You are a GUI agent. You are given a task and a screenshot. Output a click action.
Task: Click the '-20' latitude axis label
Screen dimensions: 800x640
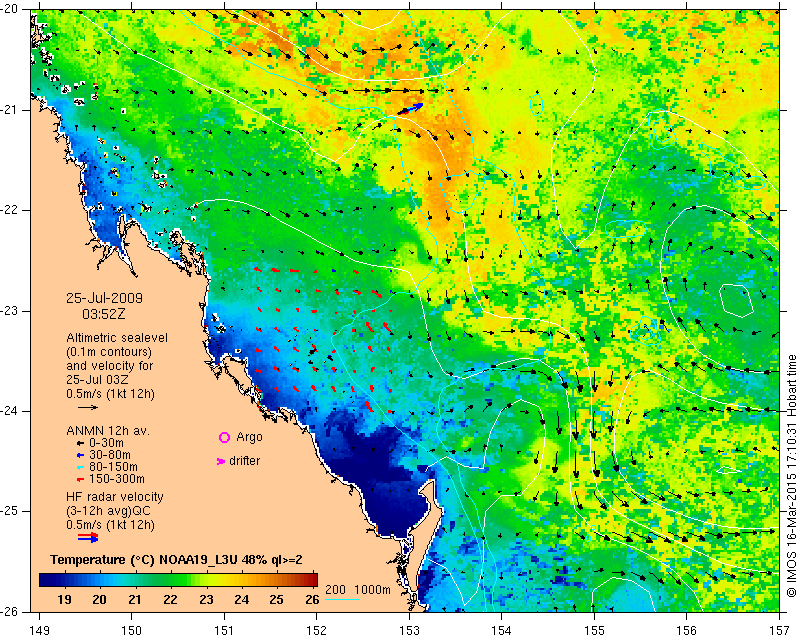(10, 10)
